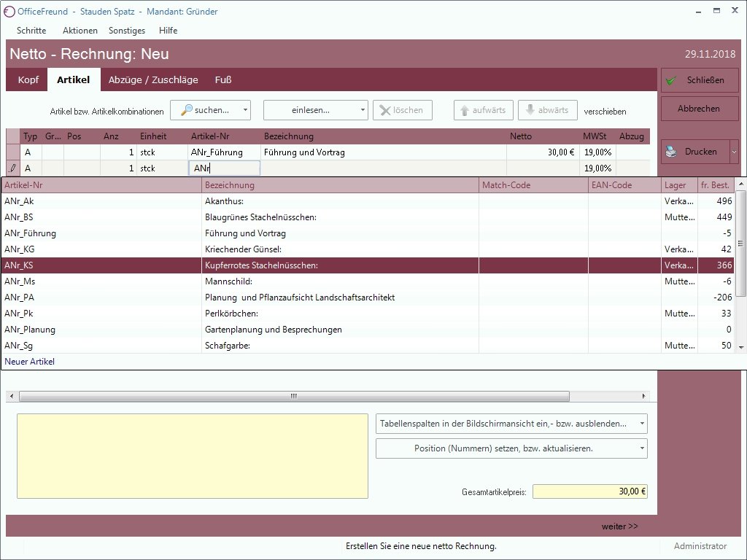Click the magnifier search icon button
The image size is (747, 560).
(187, 110)
